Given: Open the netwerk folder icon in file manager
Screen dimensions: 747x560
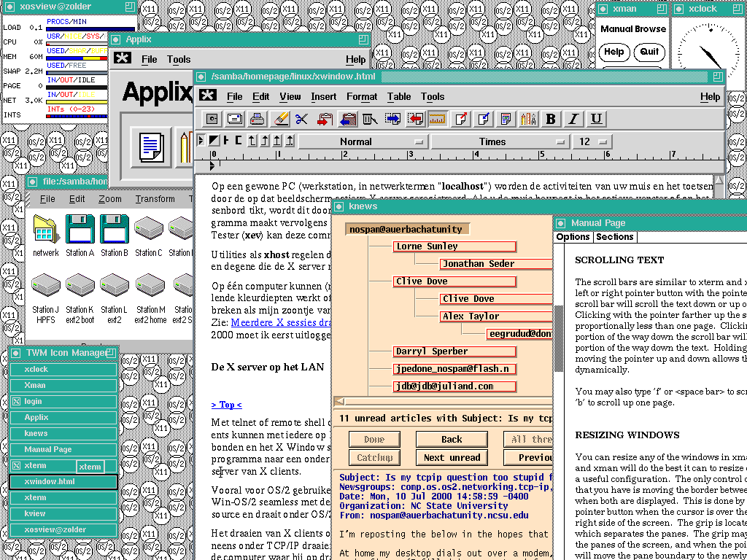Looking at the screenshot, I should click(x=46, y=229).
